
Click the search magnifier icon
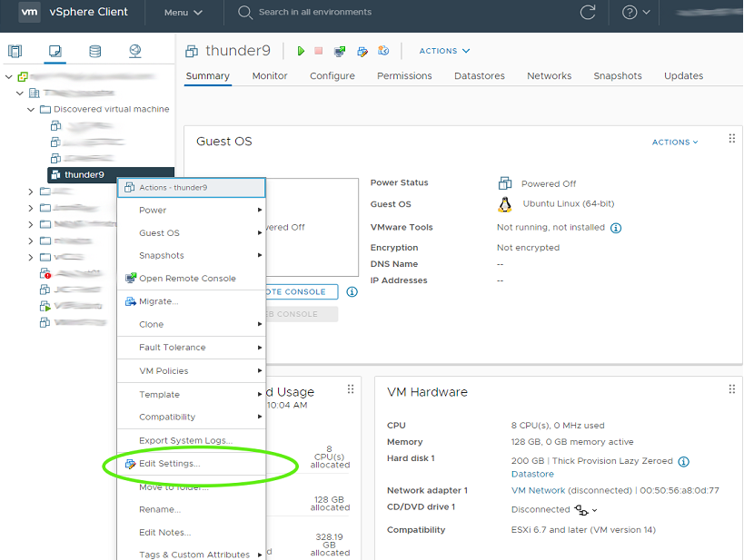[x=245, y=13]
